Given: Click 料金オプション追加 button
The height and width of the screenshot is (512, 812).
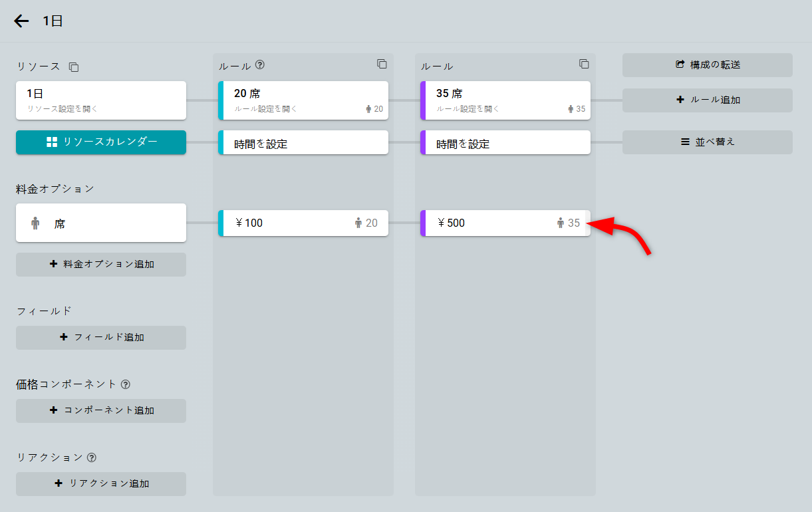Looking at the screenshot, I should (101, 265).
